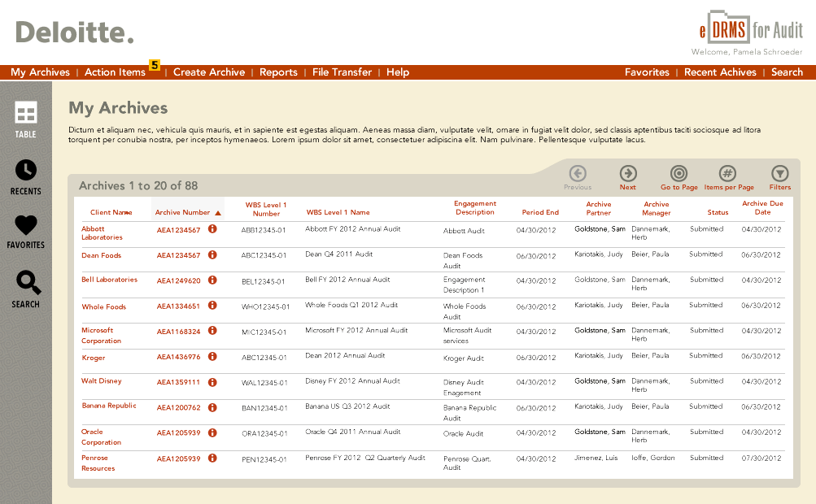Screen dimensions: 816x504
Task: Open the Go to Page control
Action: 679,178
